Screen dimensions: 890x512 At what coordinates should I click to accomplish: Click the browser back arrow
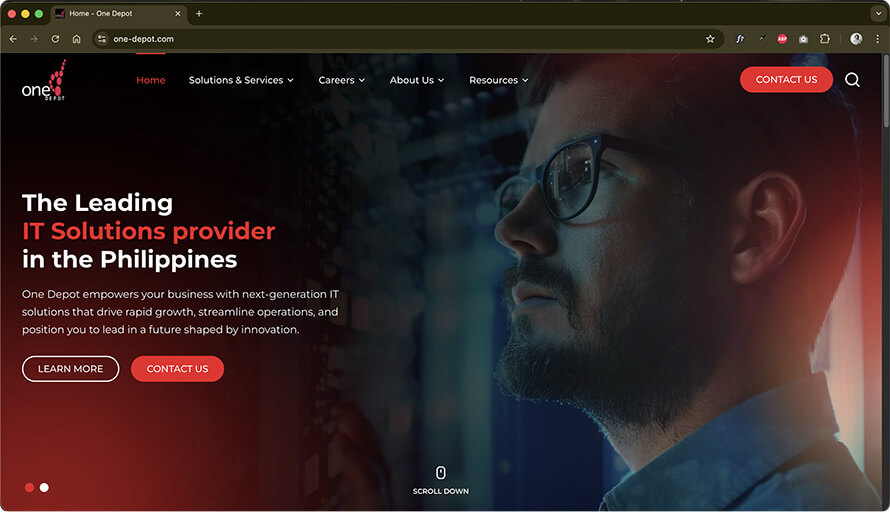[13, 39]
